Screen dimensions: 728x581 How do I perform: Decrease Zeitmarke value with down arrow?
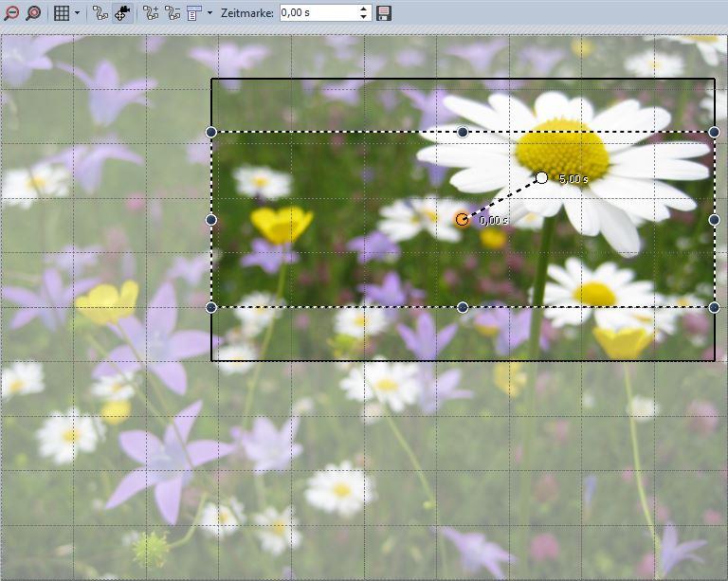[364, 17]
